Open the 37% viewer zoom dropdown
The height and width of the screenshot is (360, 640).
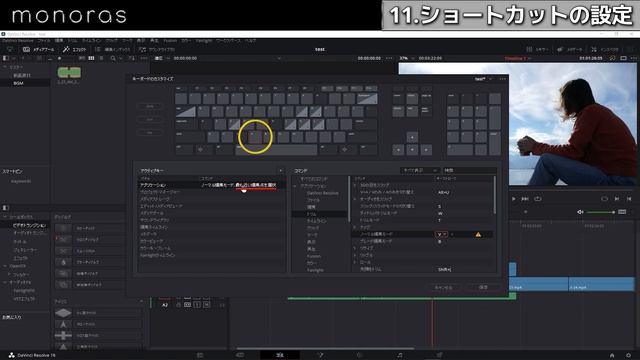[x=407, y=58]
